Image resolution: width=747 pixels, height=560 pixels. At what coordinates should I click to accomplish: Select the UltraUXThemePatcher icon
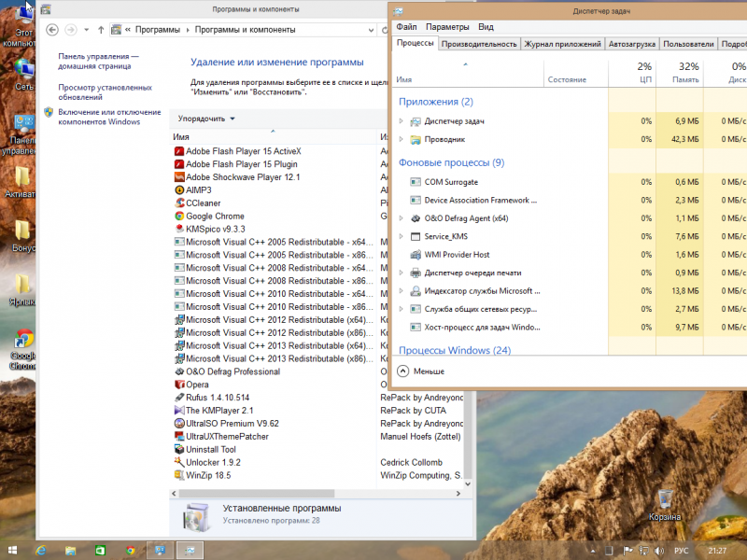[179, 436]
